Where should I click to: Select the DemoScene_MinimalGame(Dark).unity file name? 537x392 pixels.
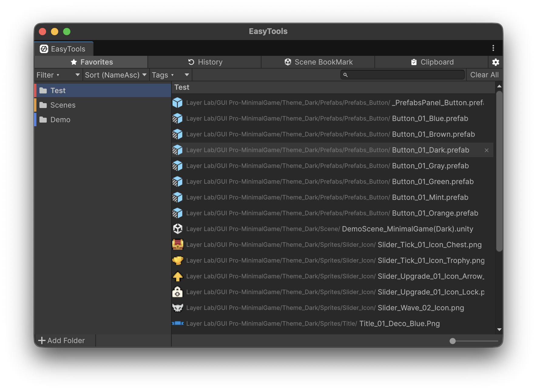[407, 229]
